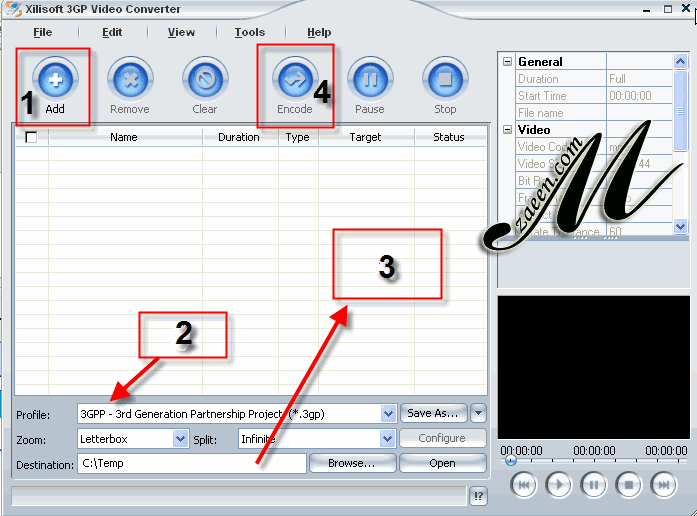
Task: Open the Zoom Letterbox dropdown
Action: click(180, 439)
